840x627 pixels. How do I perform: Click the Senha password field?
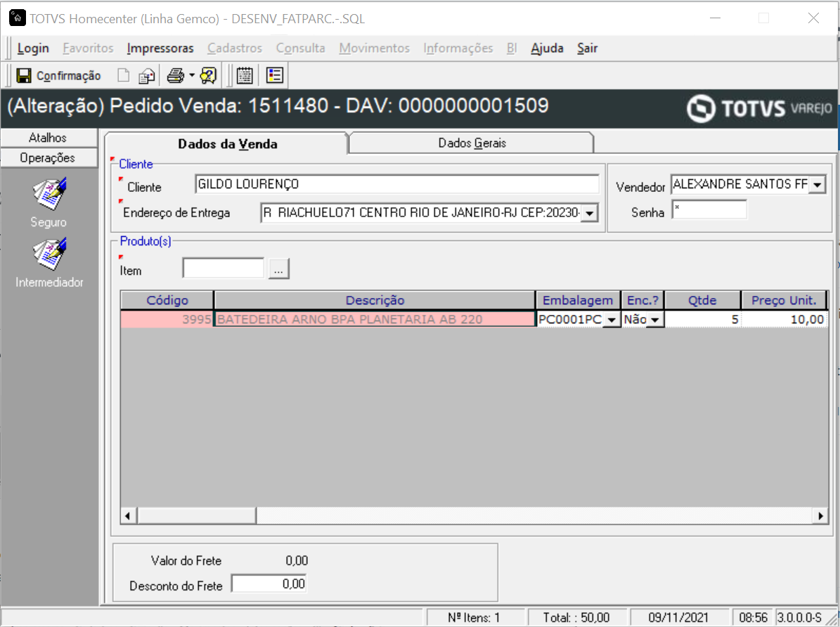coord(709,209)
